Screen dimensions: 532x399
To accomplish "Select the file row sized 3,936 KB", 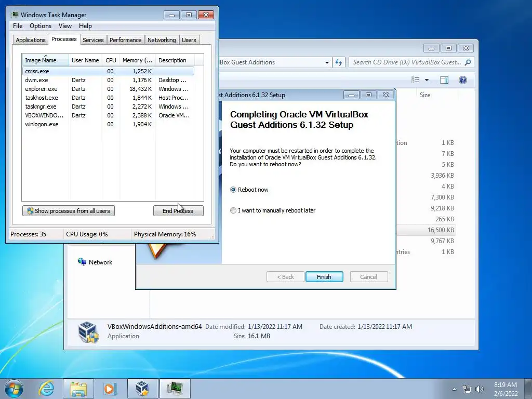I will coord(426,176).
